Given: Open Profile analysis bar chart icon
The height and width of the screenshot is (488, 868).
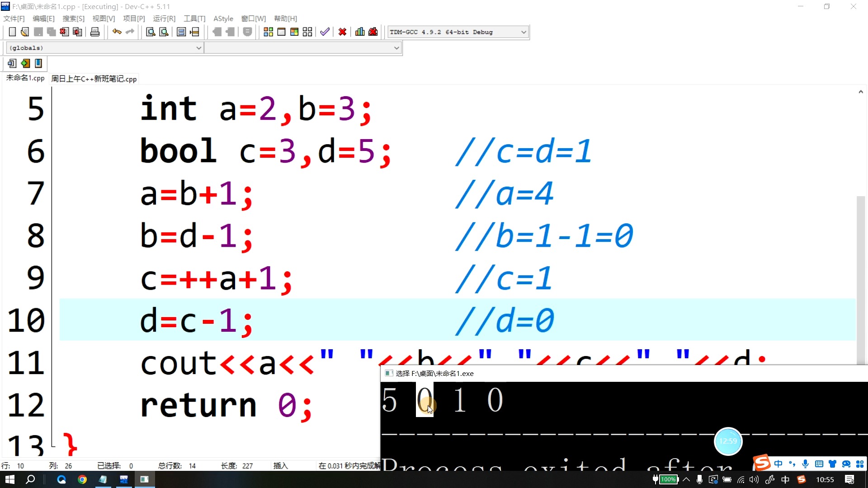Looking at the screenshot, I should click(360, 32).
